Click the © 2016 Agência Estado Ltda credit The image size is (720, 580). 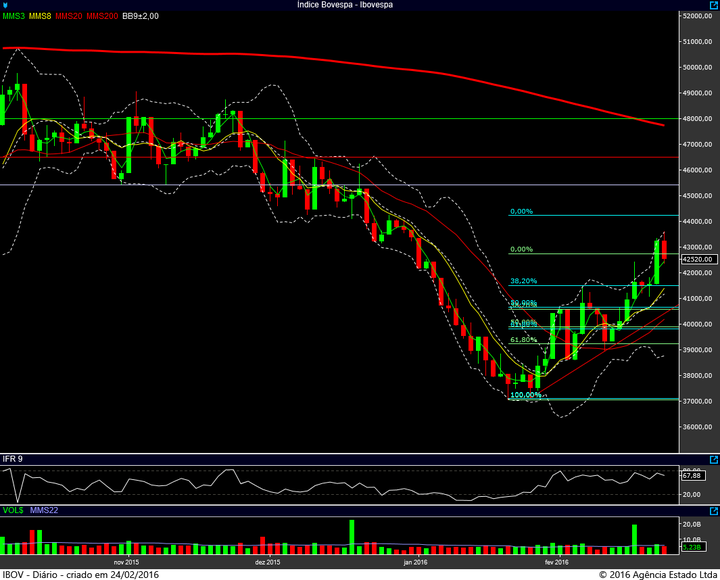pyautogui.click(x=658, y=575)
